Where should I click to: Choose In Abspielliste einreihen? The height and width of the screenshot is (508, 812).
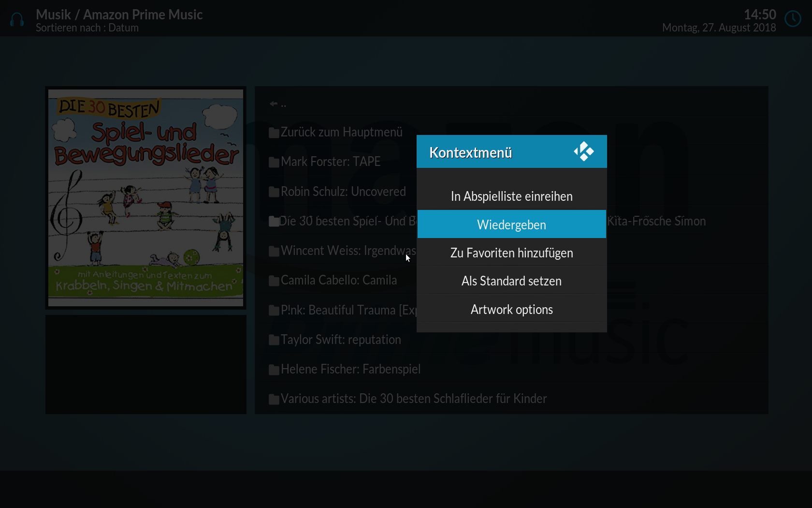tap(511, 196)
